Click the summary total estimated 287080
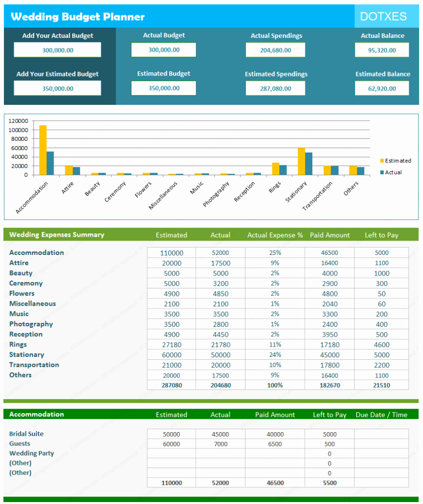 (172, 385)
